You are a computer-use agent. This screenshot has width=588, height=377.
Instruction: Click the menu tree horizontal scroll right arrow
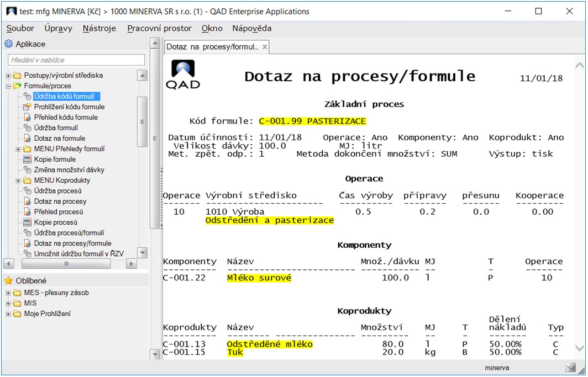(x=131, y=263)
